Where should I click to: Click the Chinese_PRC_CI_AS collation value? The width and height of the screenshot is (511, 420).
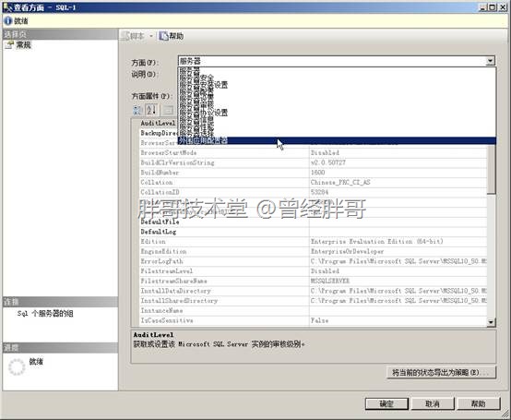[340, 182]
